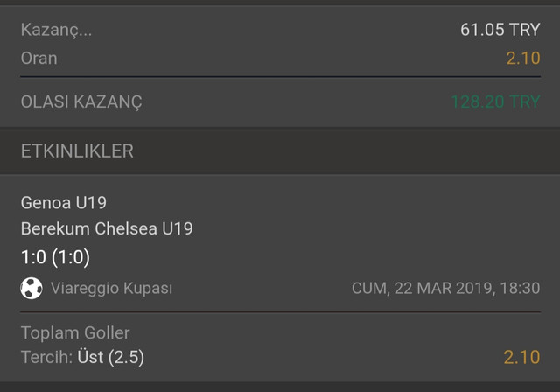
Task: Click the Üst (2.5) pick text
Action: coord(111,357)
